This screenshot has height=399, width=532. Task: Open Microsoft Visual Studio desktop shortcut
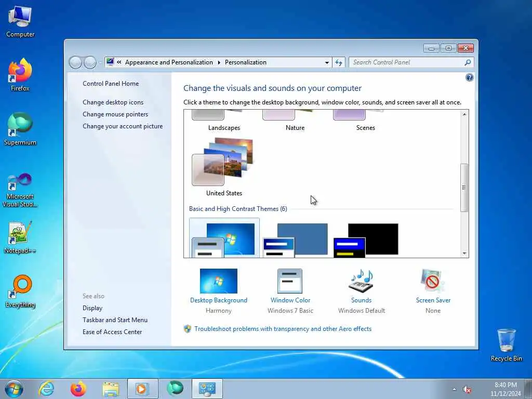pyautogui.click(x=20, y=190)
